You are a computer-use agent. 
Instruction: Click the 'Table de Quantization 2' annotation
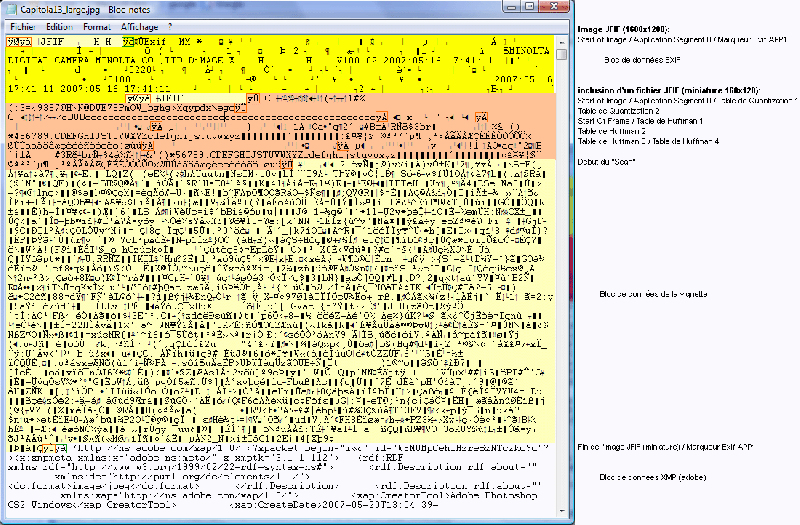618,111
